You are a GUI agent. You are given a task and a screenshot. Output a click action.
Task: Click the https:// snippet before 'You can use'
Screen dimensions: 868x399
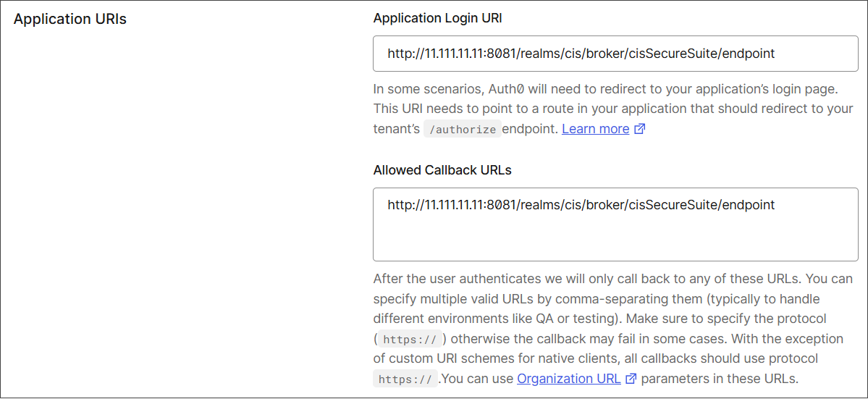pyautogui.click(x=405, y=379)
